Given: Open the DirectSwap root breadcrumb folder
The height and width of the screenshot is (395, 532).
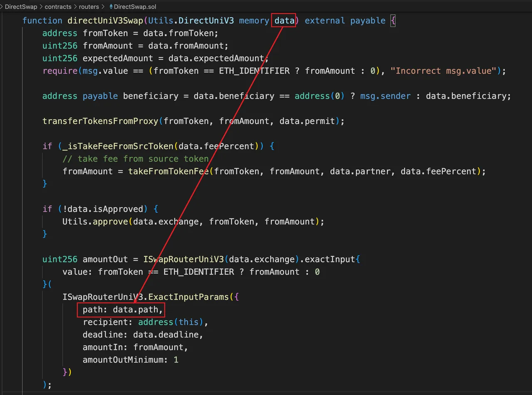Looking at the screenshot, I should tap(20, 7).
